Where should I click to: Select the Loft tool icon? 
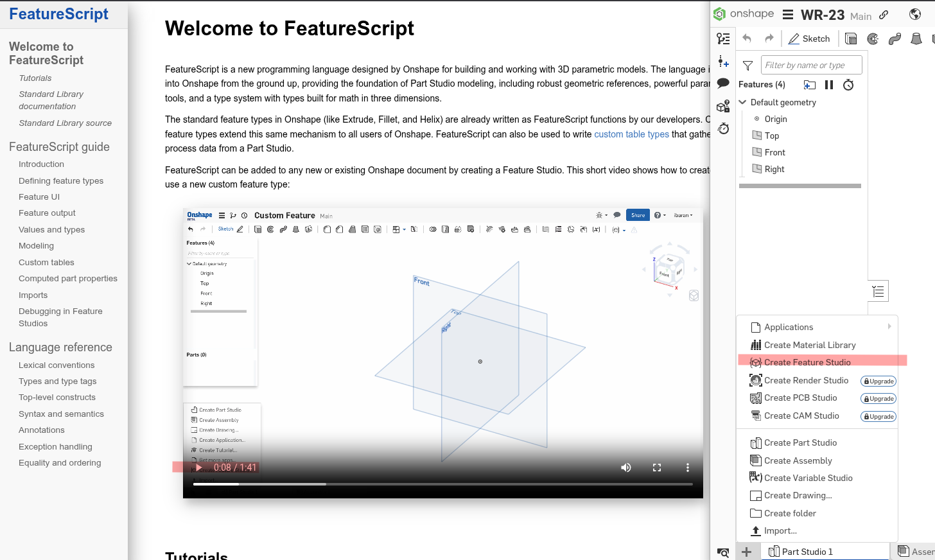(x=916, y=39)
